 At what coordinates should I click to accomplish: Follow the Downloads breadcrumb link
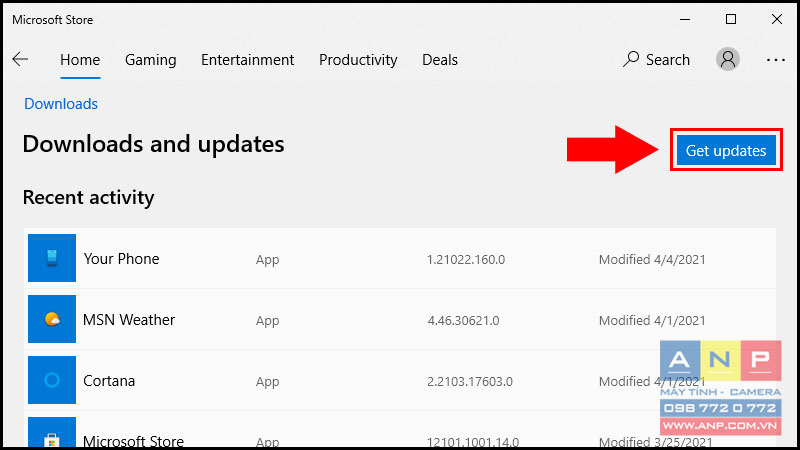pos(61,104)
